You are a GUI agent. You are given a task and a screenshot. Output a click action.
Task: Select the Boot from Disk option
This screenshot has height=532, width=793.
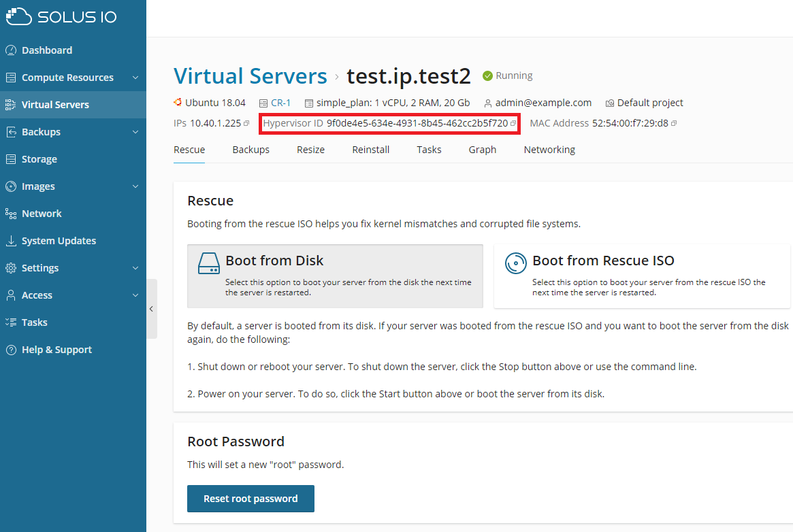coord(335,276)
